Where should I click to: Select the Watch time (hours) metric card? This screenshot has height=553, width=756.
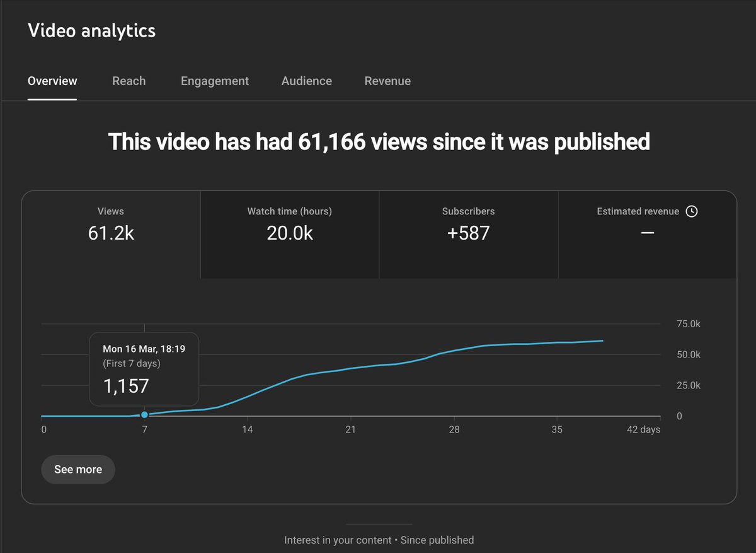(x=289, y=233)
